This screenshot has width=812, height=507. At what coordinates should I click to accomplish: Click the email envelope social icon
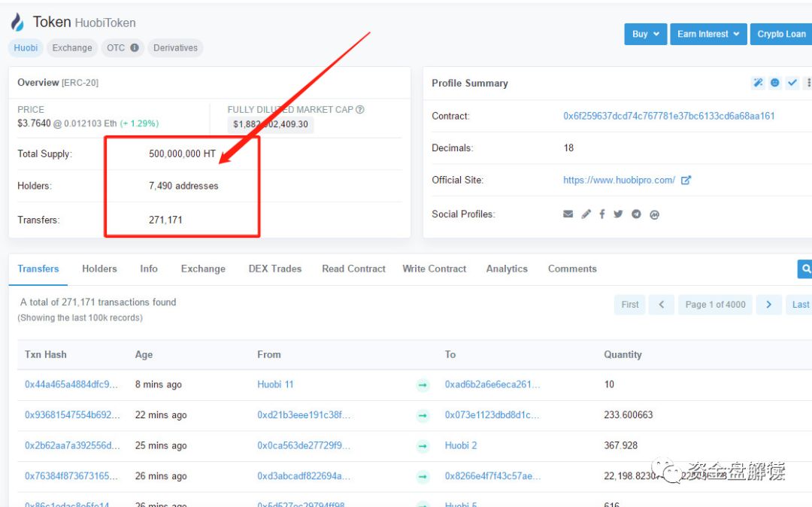568,214
